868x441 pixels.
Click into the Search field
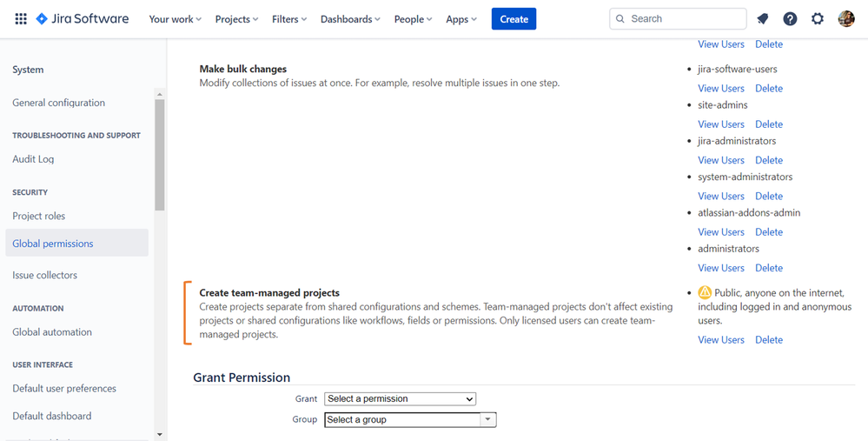pos(678,19)
